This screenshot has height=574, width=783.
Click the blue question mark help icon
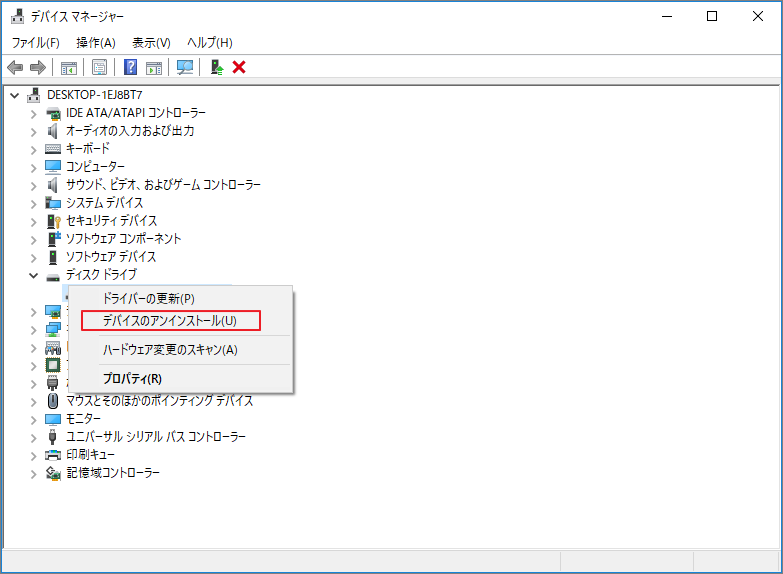coord(130,67)
